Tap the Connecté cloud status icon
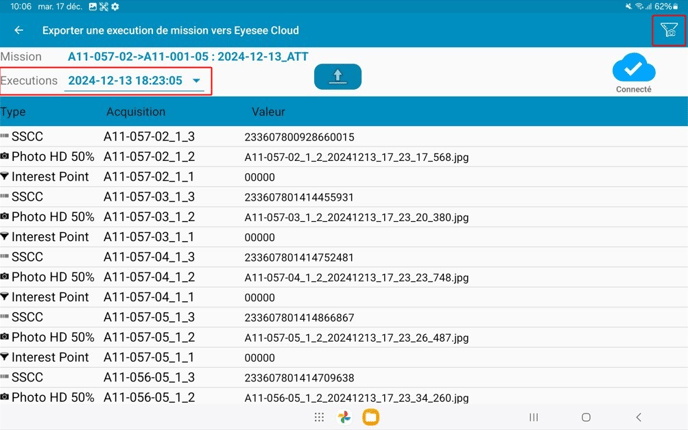The width and height of the screenshot is (688, 430). pos(633,69)
